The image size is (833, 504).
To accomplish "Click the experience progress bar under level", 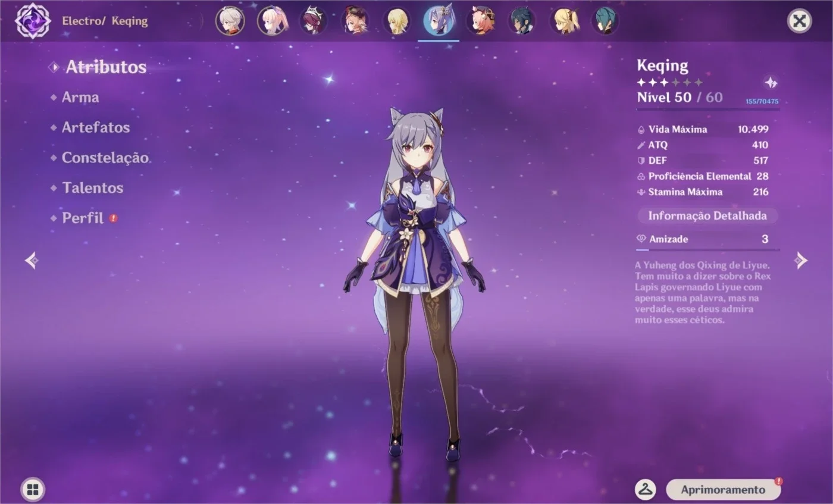I will [x=708, y=109].
